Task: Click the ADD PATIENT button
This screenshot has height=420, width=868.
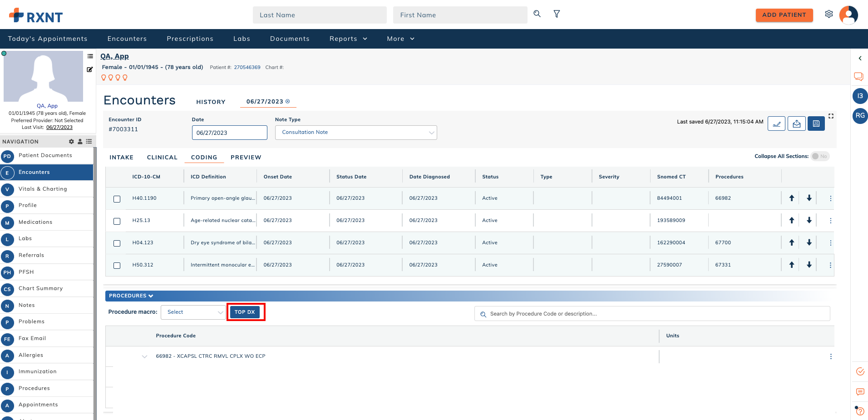Action: 784,15
